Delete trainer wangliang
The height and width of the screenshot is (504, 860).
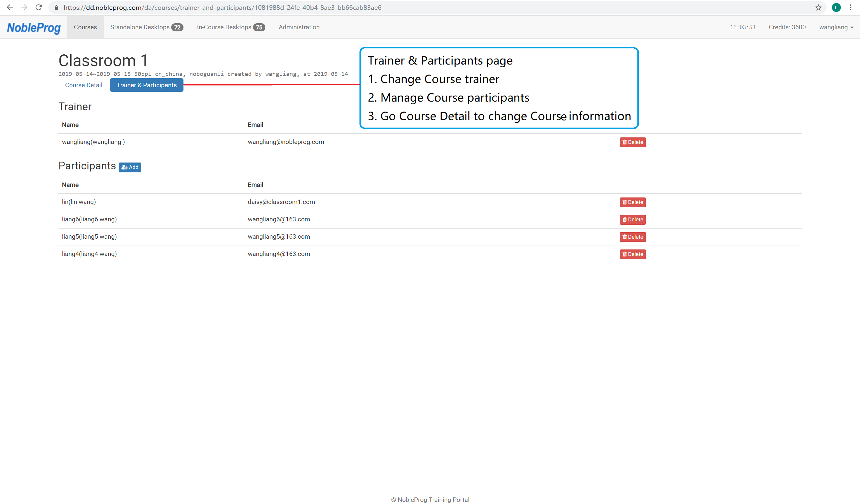pyautogui.click(x=632, y=142)
